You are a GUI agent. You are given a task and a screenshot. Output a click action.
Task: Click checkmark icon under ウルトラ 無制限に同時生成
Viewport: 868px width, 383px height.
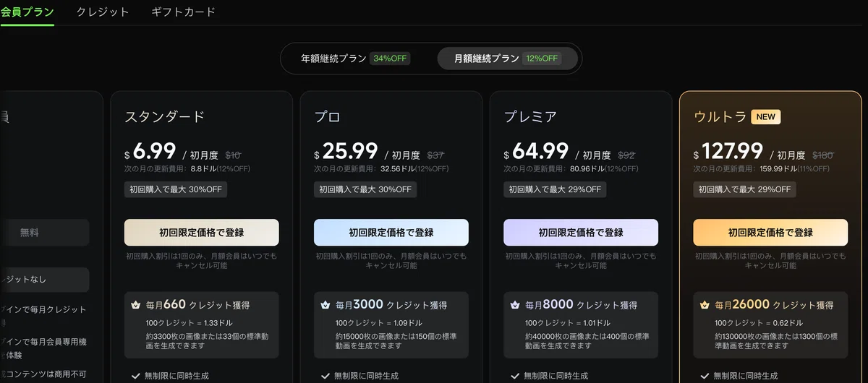coord(705,376)
